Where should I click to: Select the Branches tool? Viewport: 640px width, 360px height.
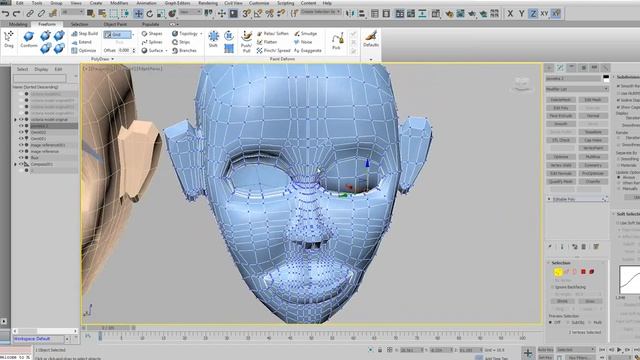184,51
